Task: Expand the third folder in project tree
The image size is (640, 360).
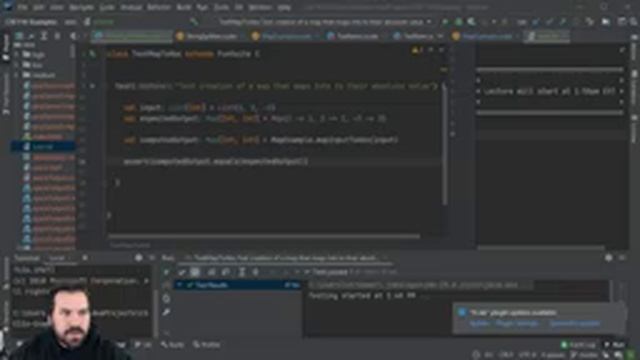Action: tap(16, 75)
